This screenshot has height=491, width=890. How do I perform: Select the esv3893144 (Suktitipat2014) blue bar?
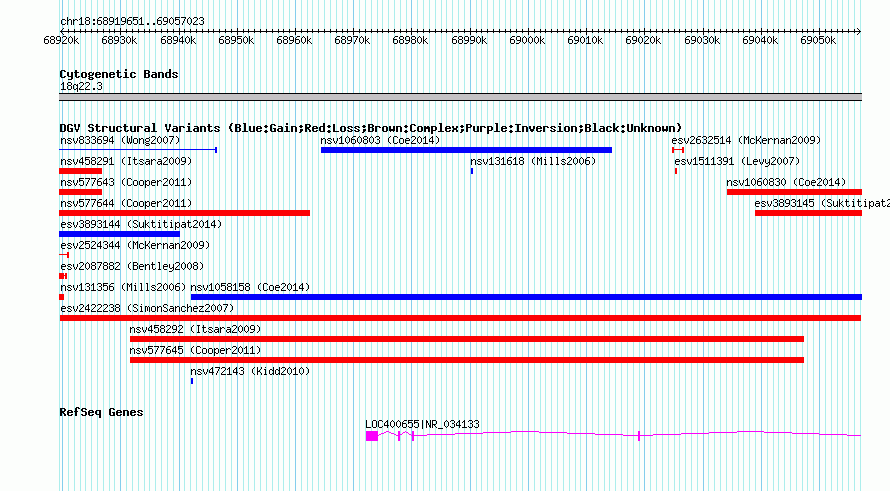[x=120, y=234]
